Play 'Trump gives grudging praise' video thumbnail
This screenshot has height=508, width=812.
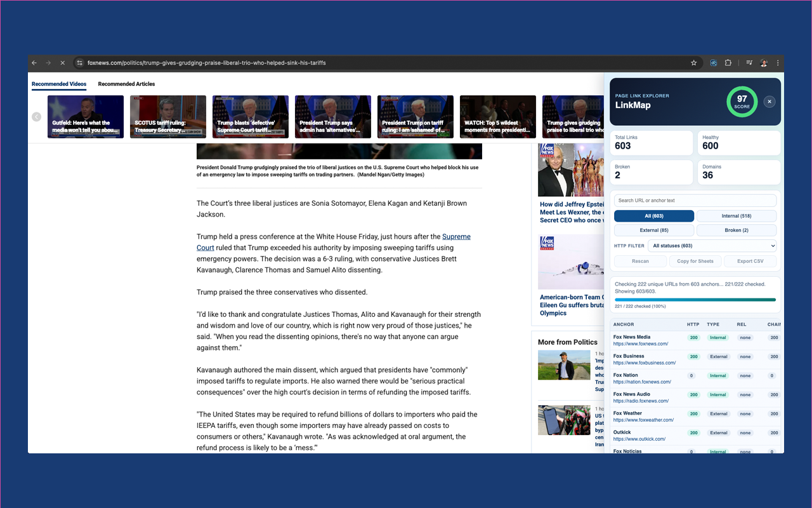pos(573,117)
